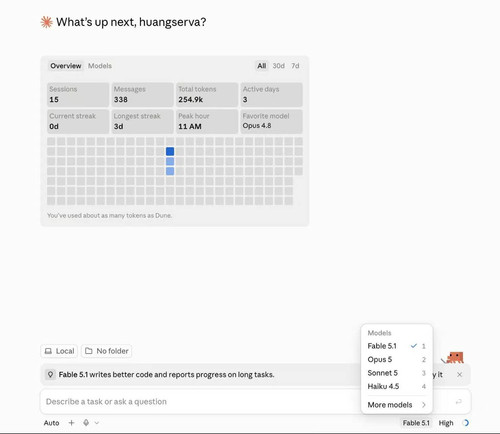Viewport: 500px width, 434px height.
Task: Click the Total tokens 254.9k card
Action: [x=207, y=95]
